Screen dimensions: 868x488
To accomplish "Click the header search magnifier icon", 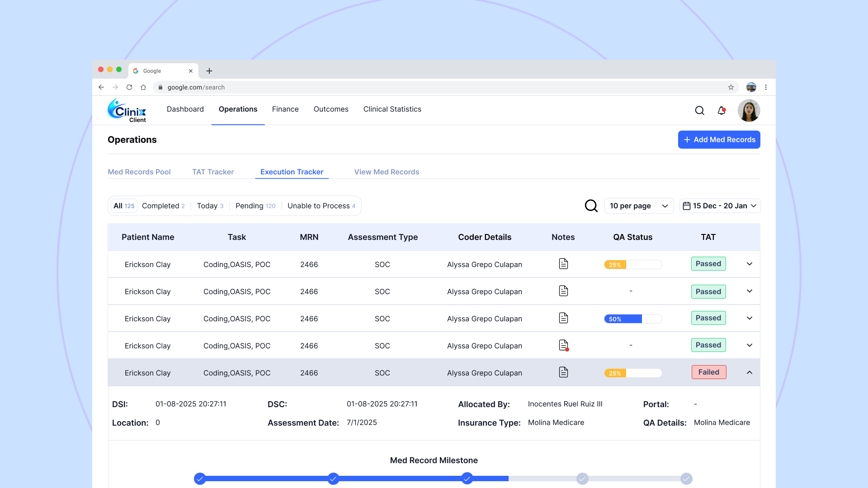I will coord(699,111).
